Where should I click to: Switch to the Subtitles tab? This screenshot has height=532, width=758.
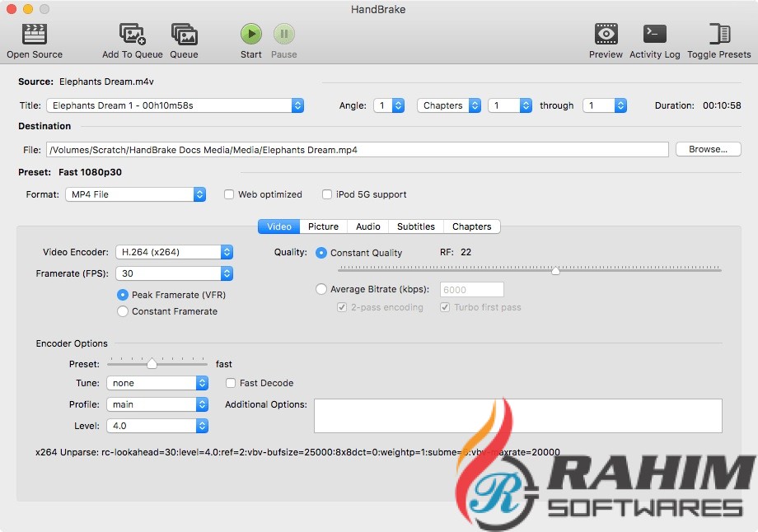[x=415, y=226]
